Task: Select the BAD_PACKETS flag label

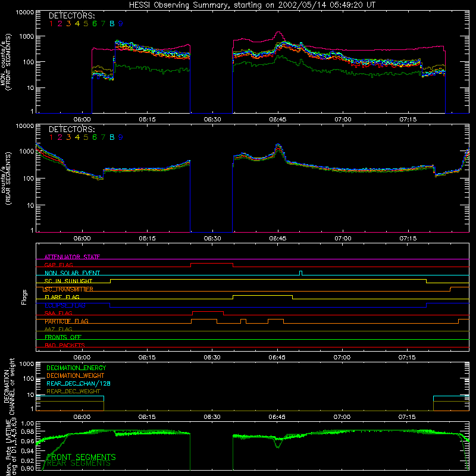Action: pyautogui.click(x=65, y=345)
